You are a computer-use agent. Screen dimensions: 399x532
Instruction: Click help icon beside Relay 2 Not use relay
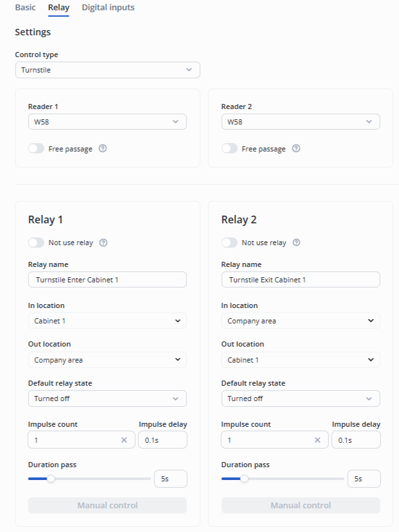coord(297,243)
